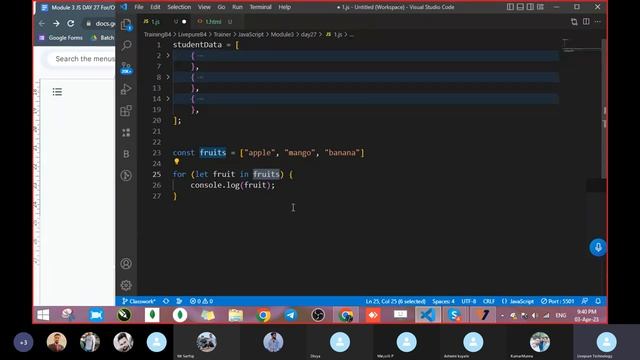Show hidden system tray icons

click(x=502, y=316)
